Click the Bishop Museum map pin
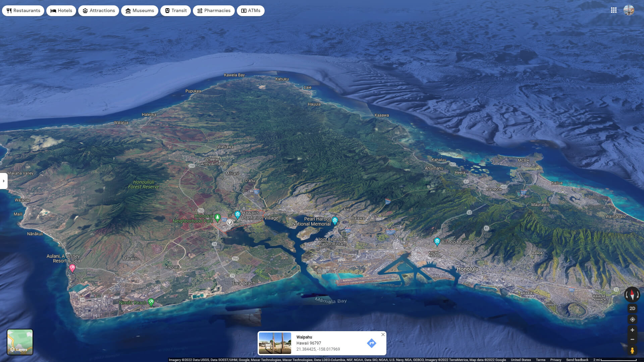This screenshot has width=644, height=362. (x=437, y=241)
